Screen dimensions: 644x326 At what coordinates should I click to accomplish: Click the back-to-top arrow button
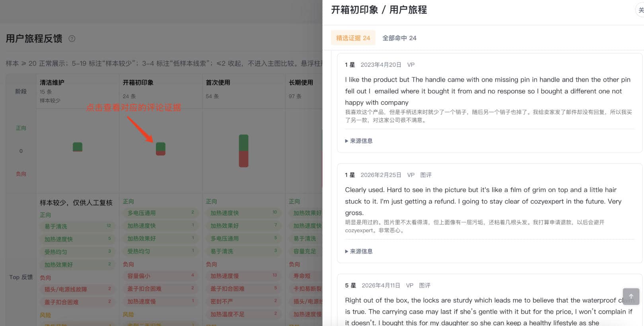tap(631, 297)
